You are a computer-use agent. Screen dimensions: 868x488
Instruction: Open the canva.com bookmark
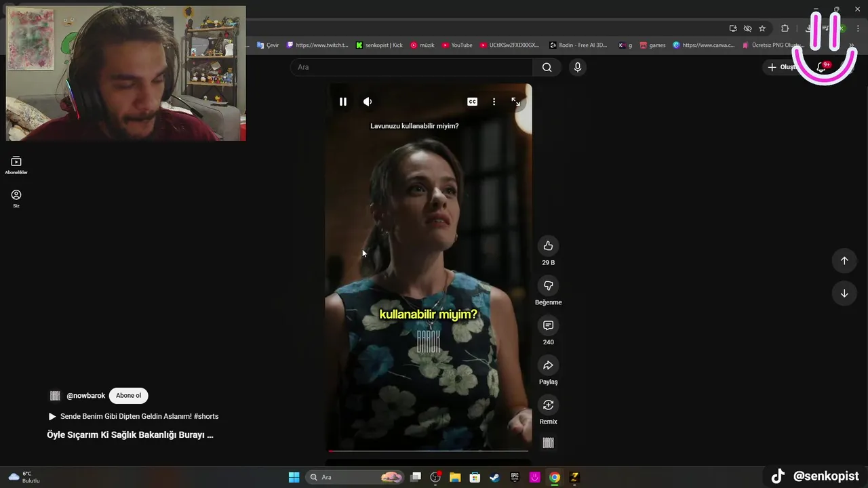coord(704,45)
